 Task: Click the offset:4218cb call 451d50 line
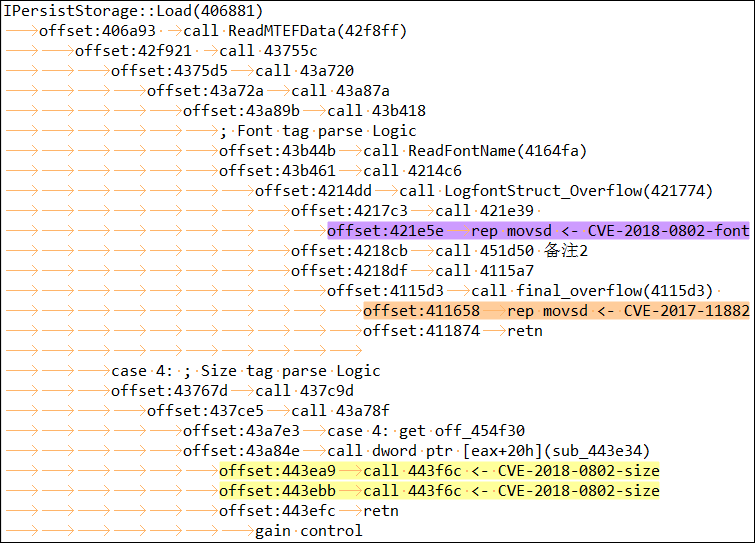pos(439,251)
